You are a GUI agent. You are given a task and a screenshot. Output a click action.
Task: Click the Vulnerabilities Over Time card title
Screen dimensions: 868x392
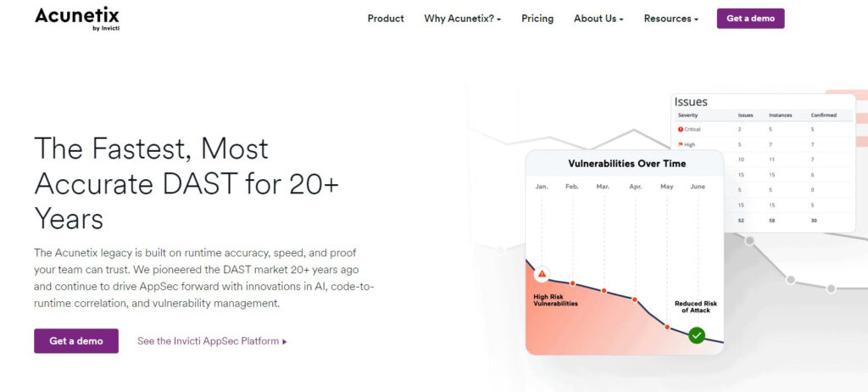click(x=627, y=164)
